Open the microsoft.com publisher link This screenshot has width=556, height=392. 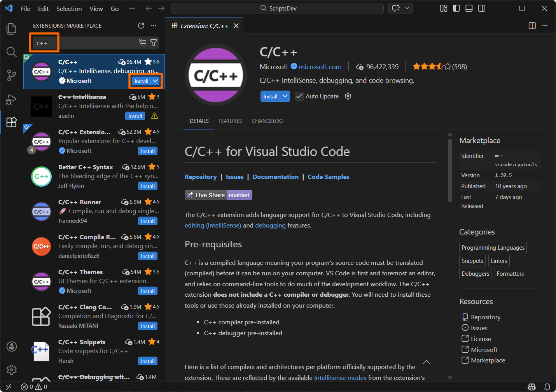pos(320,66)
